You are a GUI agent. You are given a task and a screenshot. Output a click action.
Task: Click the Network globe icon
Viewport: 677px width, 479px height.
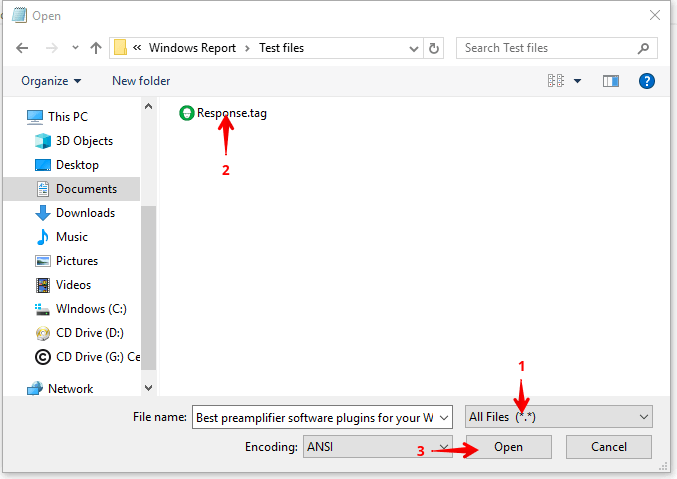coord(35,389)
